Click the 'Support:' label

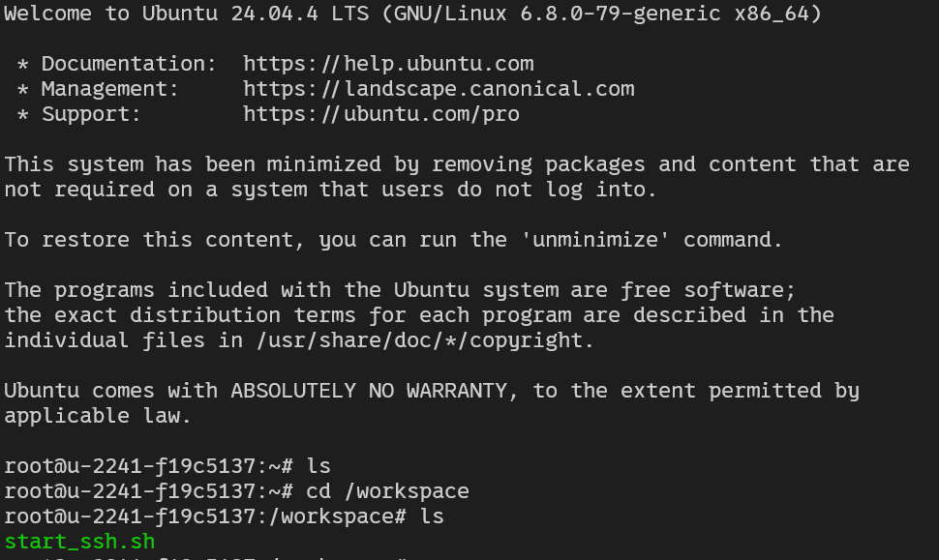(x=91, y=114)
